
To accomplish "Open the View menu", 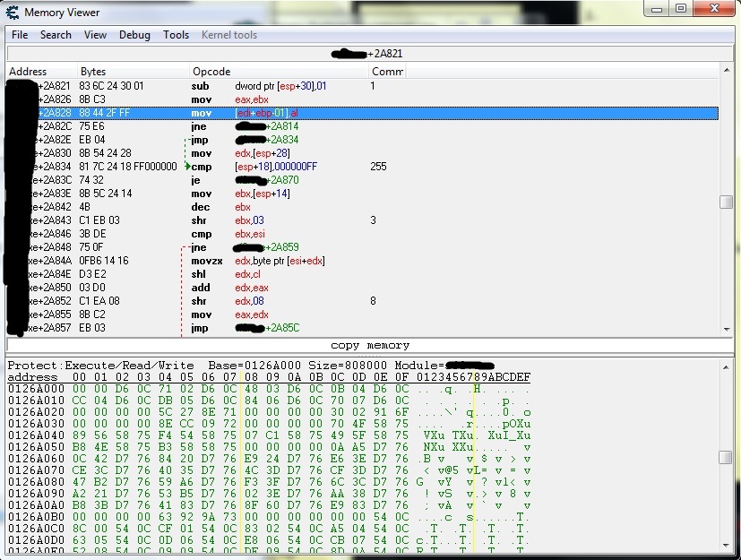I will coord(95,35).
